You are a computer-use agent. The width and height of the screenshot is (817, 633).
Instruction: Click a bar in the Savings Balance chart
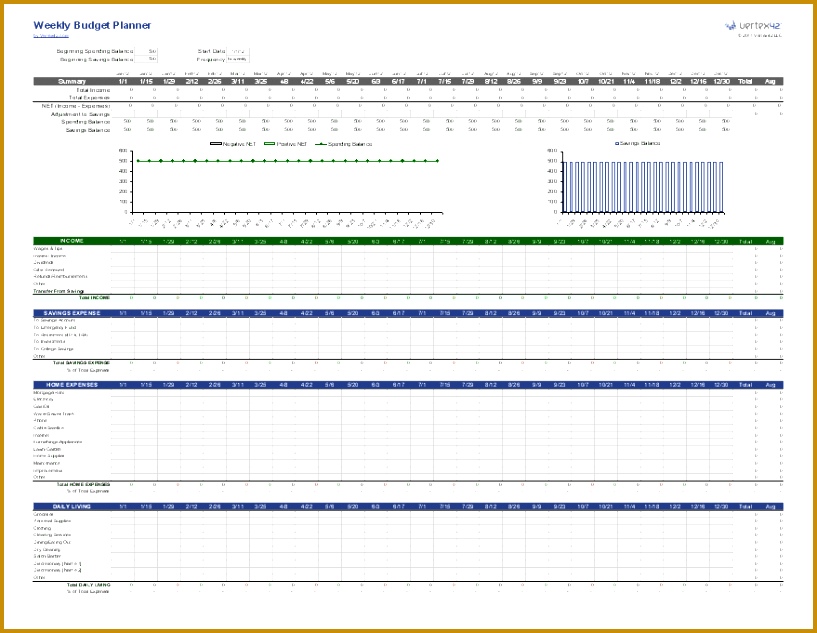(x=565, y=187)
